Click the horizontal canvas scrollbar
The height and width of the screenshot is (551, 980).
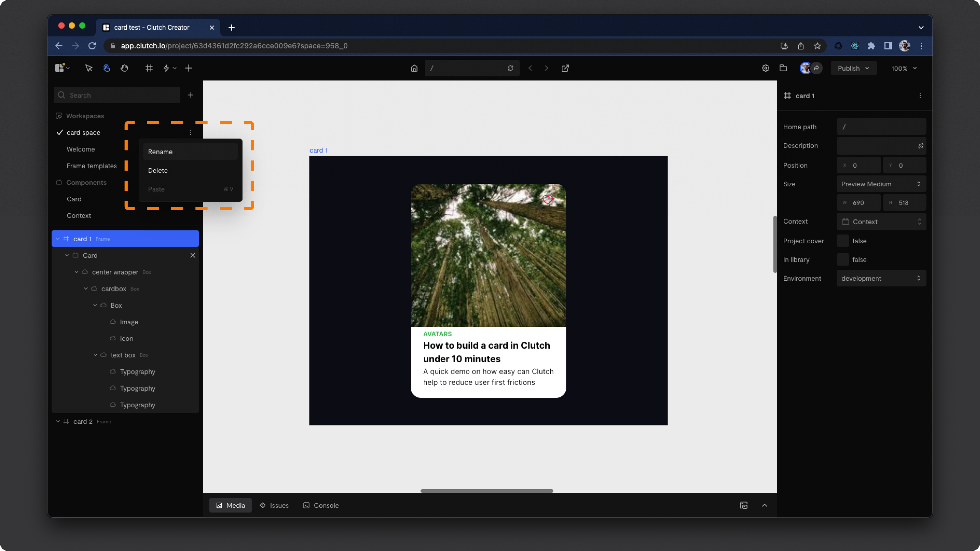(x=487, y=491)
